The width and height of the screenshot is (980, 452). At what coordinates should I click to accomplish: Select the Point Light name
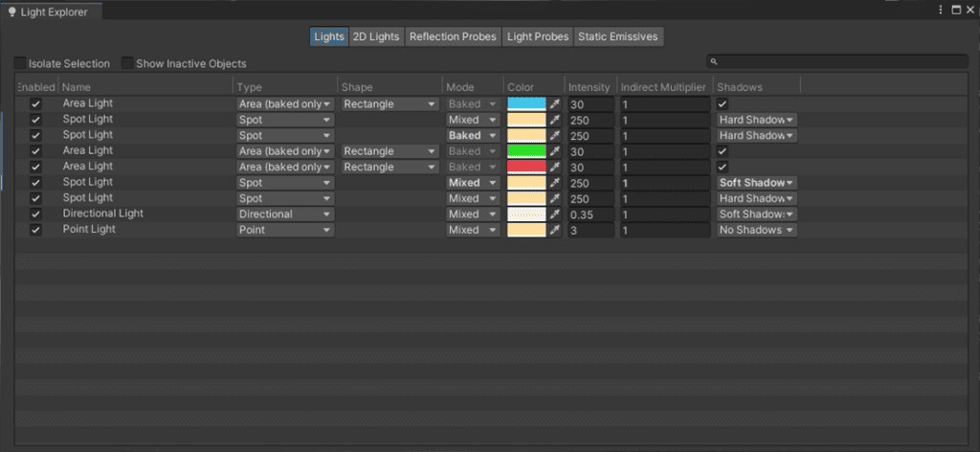tap(89, 230)
